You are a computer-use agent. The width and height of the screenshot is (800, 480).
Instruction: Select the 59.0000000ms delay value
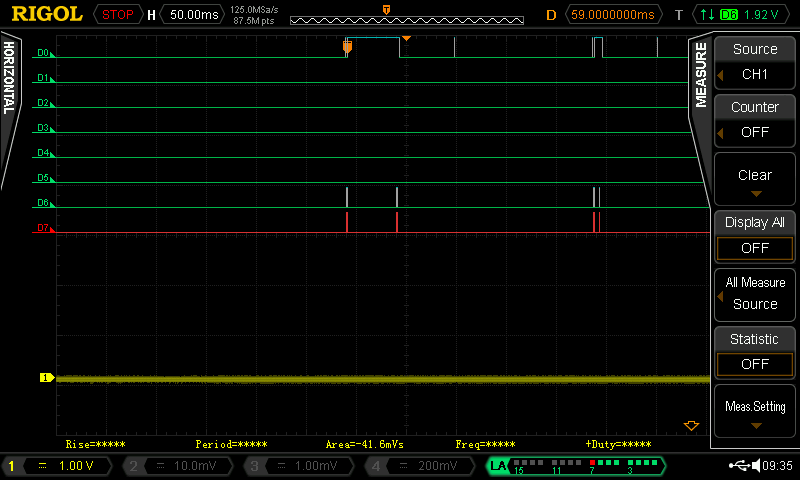pyautogui.click(x=613, y=15)
